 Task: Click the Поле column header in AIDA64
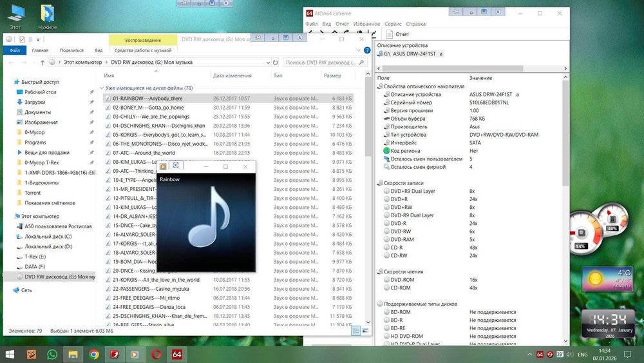[x=383, y=78]
